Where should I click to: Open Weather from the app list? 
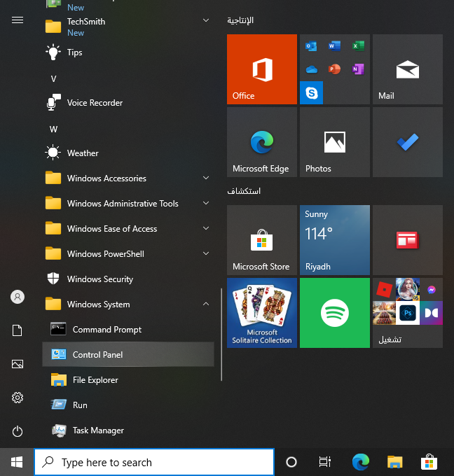point(128,153)
